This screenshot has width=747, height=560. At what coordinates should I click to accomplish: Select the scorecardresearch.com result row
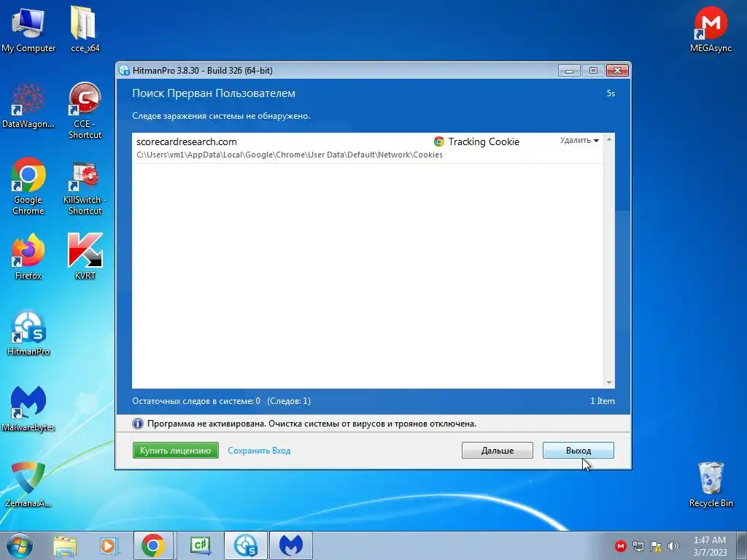click(367, 148)
